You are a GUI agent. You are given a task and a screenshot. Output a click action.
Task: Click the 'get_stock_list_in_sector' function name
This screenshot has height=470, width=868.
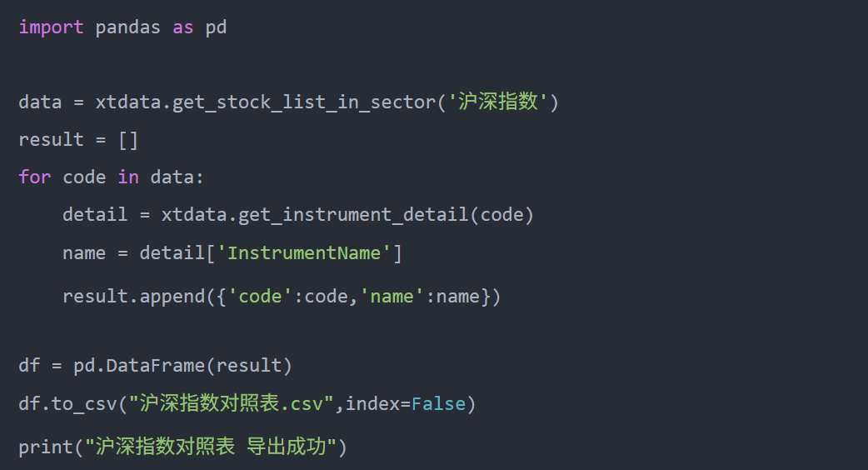(x=304, y=102)
